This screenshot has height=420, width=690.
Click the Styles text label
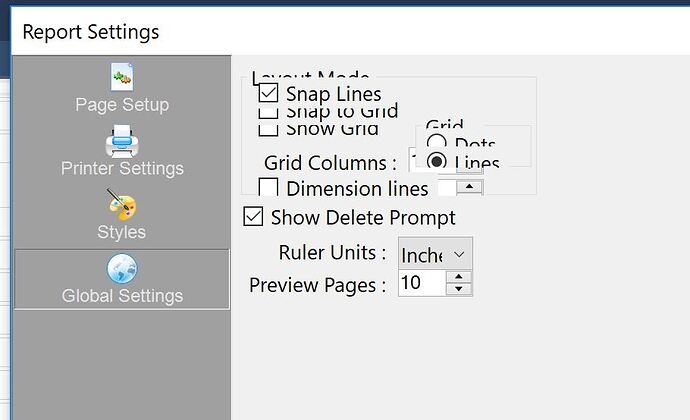click(121, 232)
